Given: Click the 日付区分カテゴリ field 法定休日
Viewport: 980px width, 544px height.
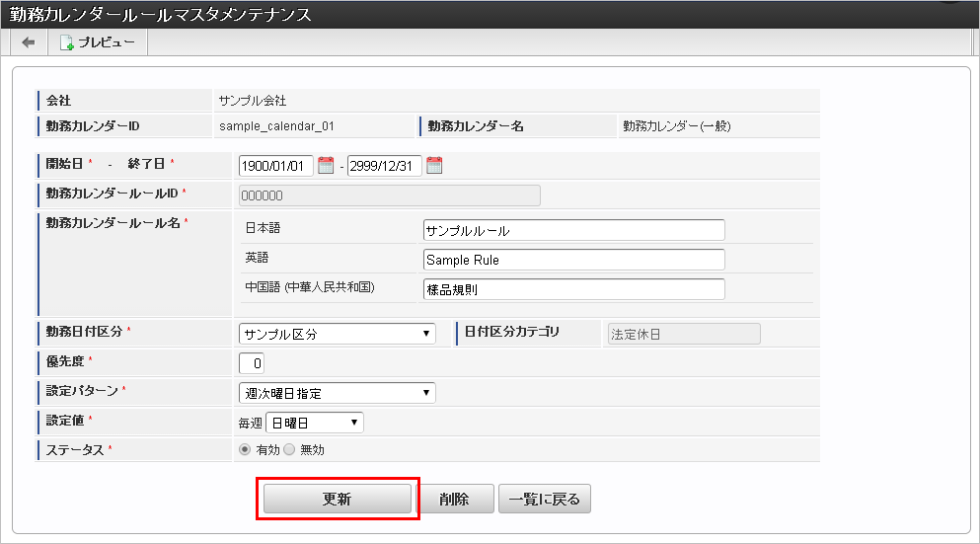Looking at the screenshot, I should tap(684, 334).
